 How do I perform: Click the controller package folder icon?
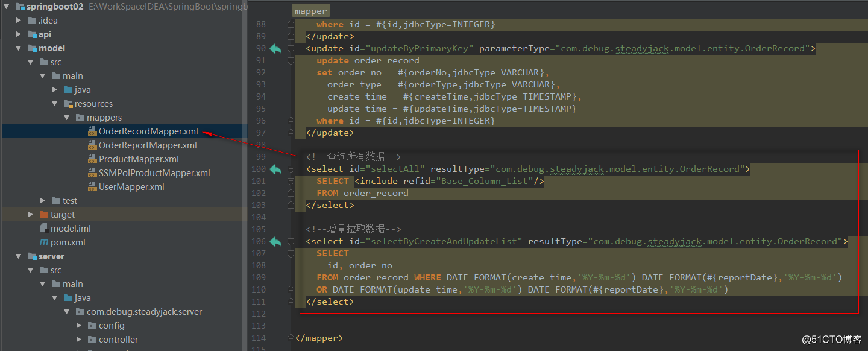pos(92,340)
